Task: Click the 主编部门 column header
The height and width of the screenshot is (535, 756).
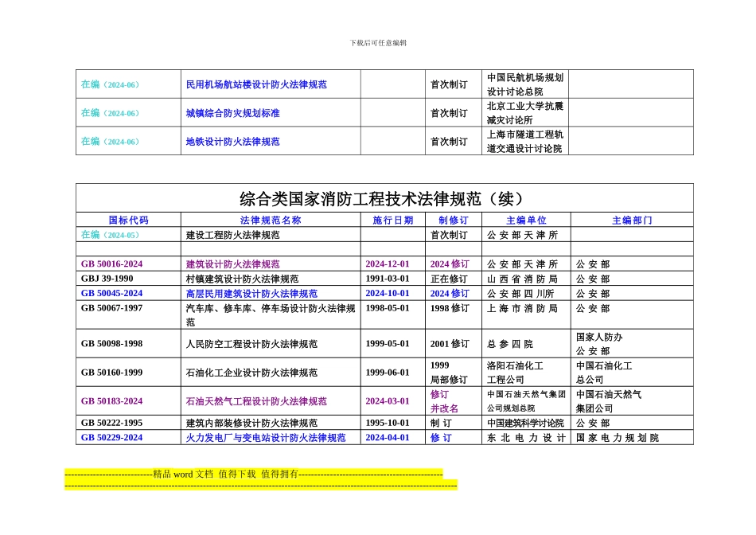Action: click(x=632, y=220)
